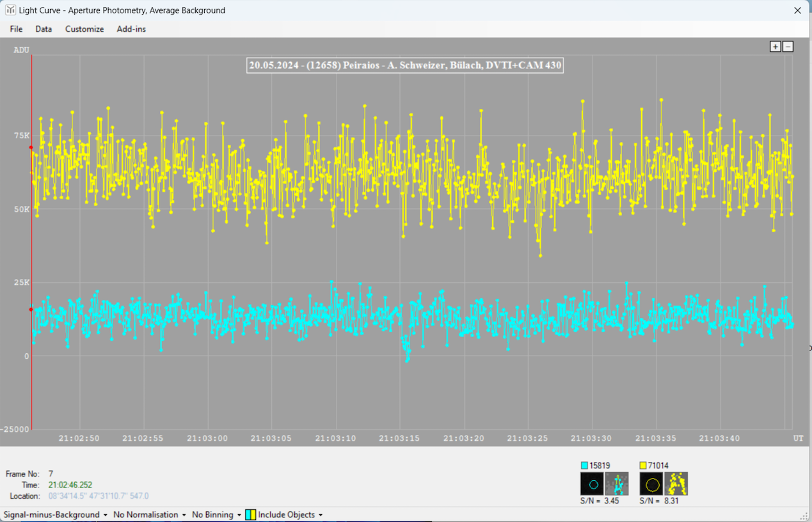This screenshot has height=522, width=812.
Task: Open the No Binning dropdown
Action: point(216,514)
